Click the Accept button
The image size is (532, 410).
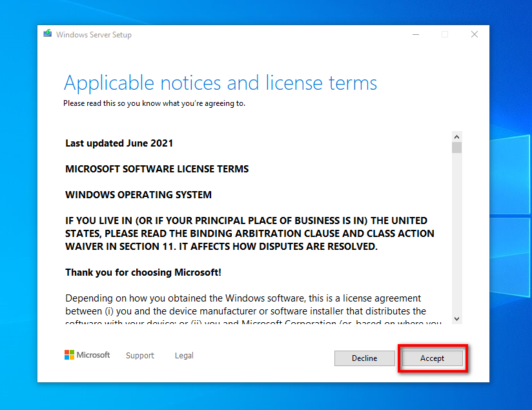(x=433, y=358)
